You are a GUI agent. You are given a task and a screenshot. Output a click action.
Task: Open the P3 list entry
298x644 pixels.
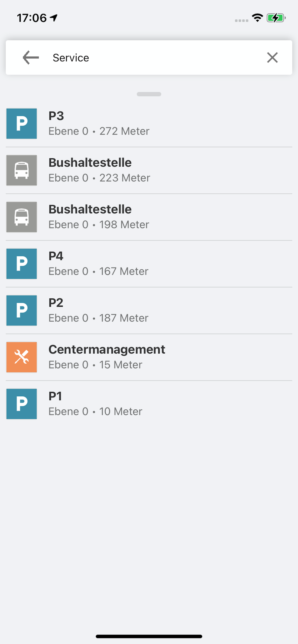point(149,124)
